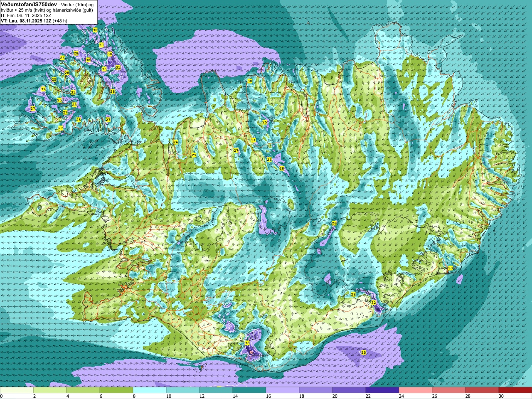Image resolution: width=532 pixels, height=399 pixels.
Task: Click the legend tick label "10"
Action: (169, 396)
